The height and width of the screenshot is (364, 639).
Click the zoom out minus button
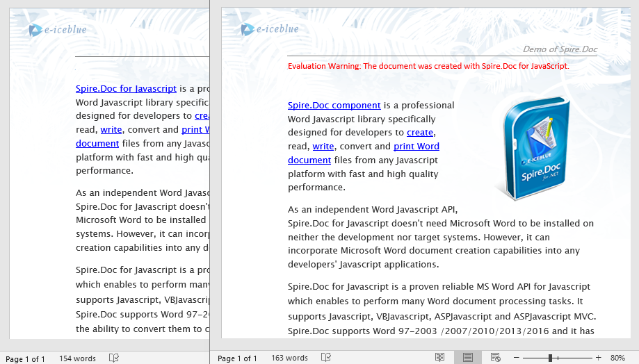[x=517, y=358]
